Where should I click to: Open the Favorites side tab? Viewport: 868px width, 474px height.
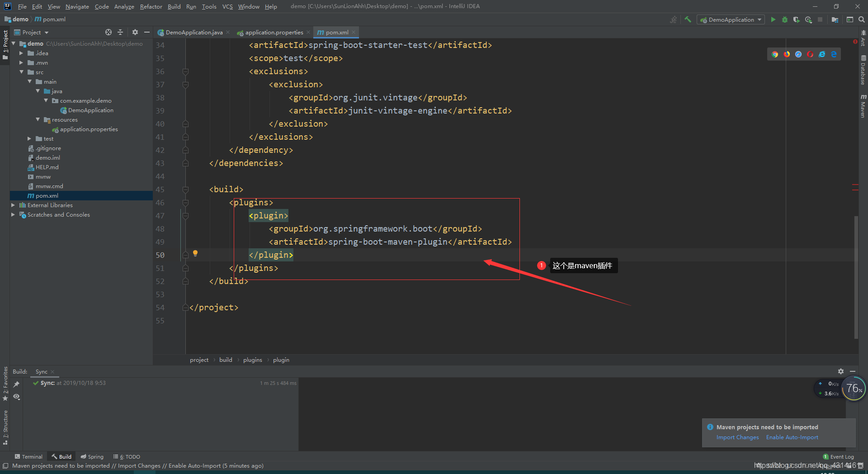(5, 384)
